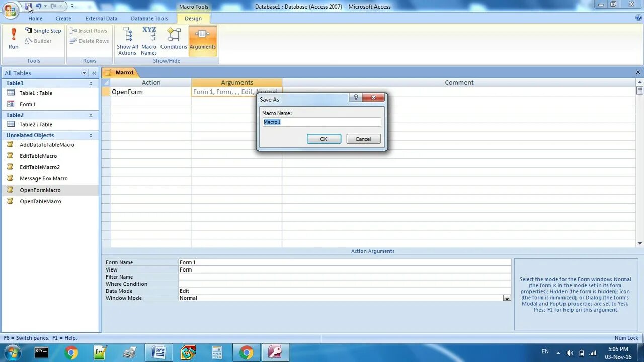
Task: Click the Undo icon in Quick Access Toolbar
Action: coord(38,6)
